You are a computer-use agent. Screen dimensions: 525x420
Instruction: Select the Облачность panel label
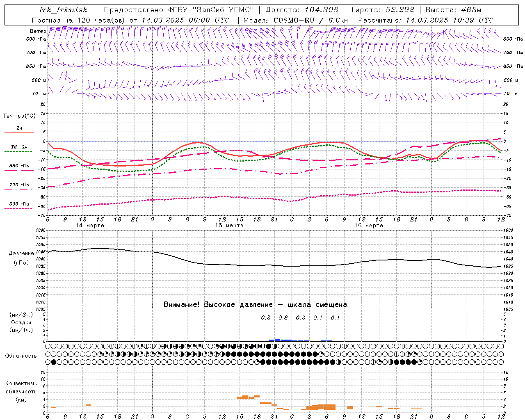point(21,356)
